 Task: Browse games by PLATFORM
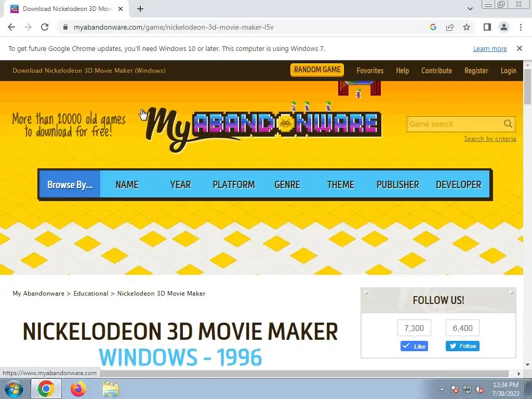tap(234, 184)
